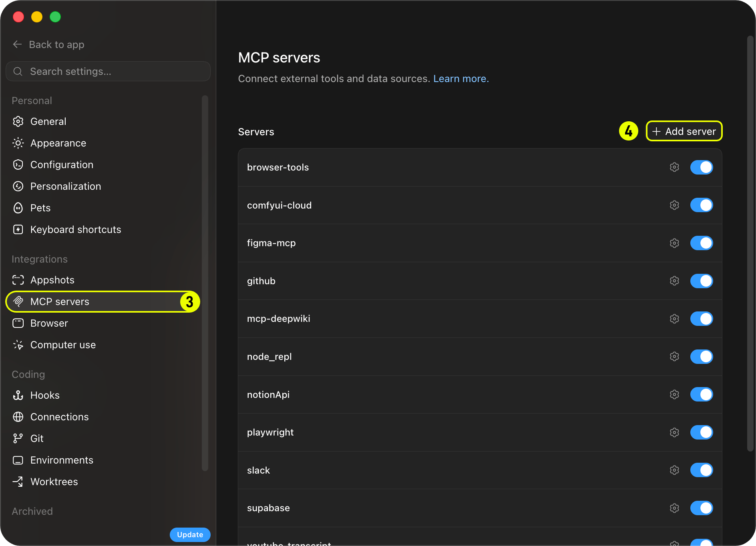Disable the comfyui-cloud server toggle
The image size is (756, 546).
pyautogui.click(x=702, y=205)
